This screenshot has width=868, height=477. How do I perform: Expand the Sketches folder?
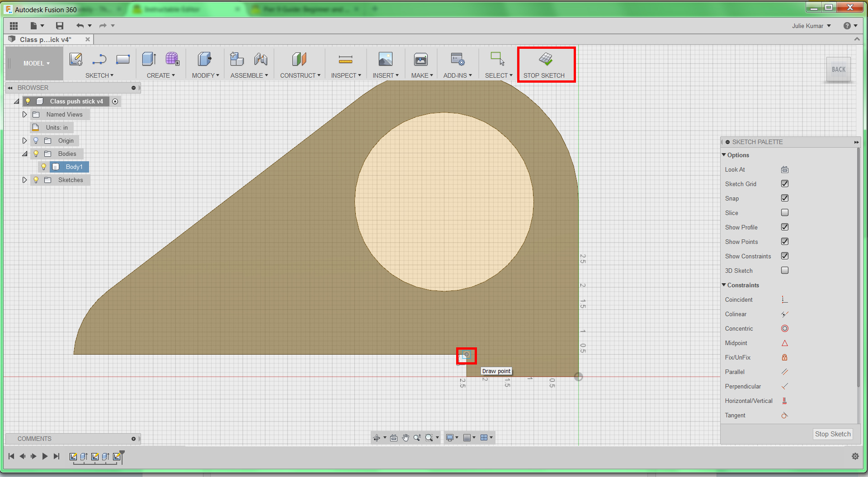point(25,180)
